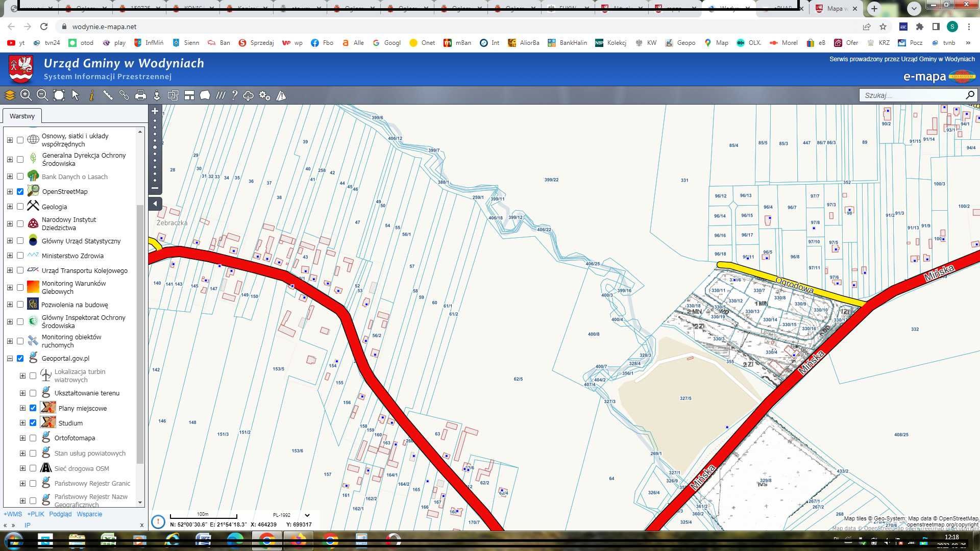Click the search magnifier in Szukaj box
980x551 pixels.
970,95
